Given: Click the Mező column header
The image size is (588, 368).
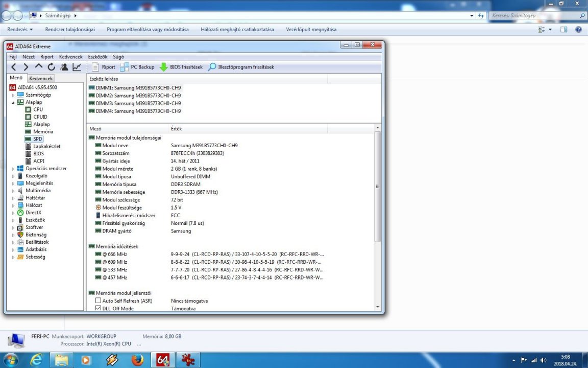Looking at the screenshot, I should tap(128, 128).
